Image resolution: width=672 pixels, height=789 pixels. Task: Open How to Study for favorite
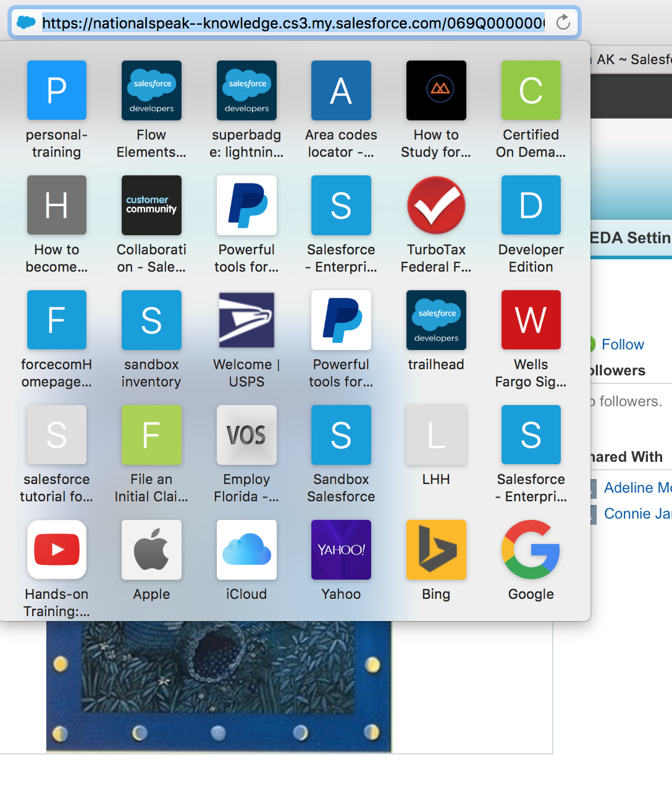click(x=436, y=90)
